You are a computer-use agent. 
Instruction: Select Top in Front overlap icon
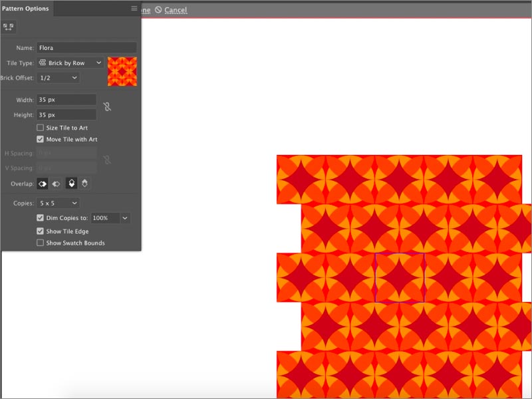pos(72,184)
